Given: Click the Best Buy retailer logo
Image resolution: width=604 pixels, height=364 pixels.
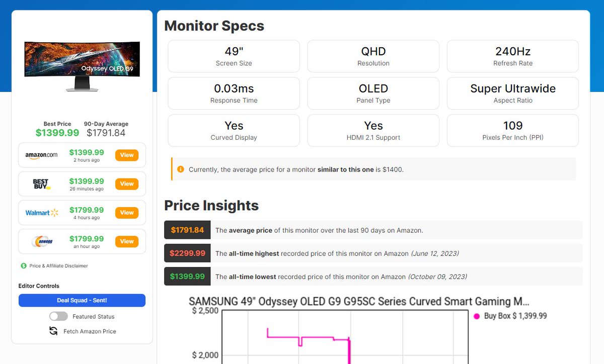Looking at the screenshot, I should 41,184.
